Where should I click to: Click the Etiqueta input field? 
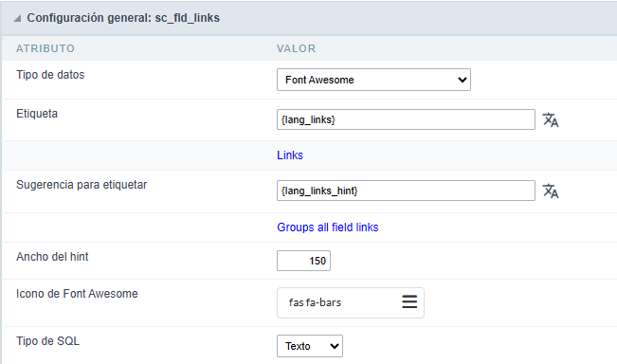click(406, 119)
